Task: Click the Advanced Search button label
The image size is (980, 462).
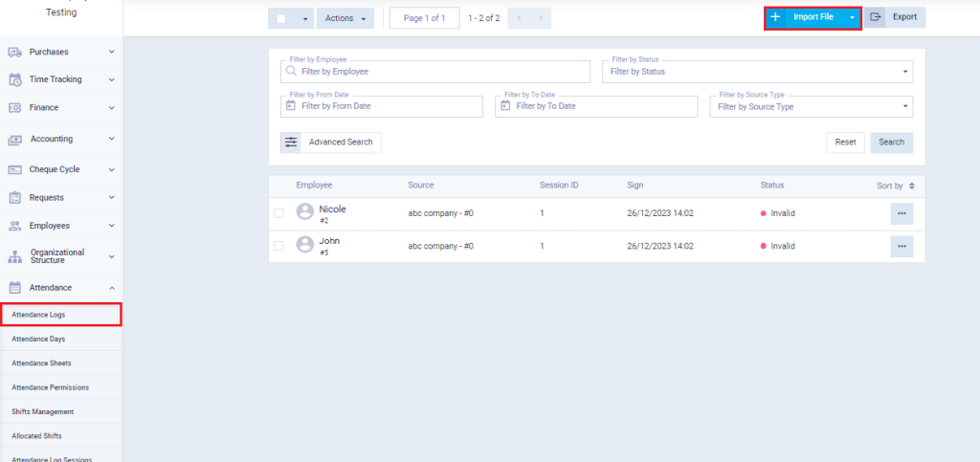Action: point(341,143)
